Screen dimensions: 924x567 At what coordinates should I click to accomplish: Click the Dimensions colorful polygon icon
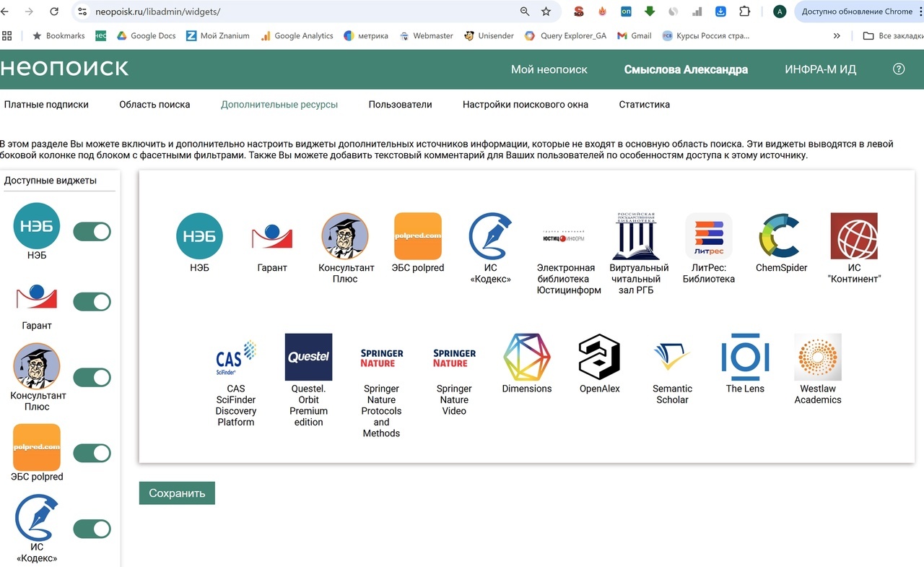(x=526, y=357)
